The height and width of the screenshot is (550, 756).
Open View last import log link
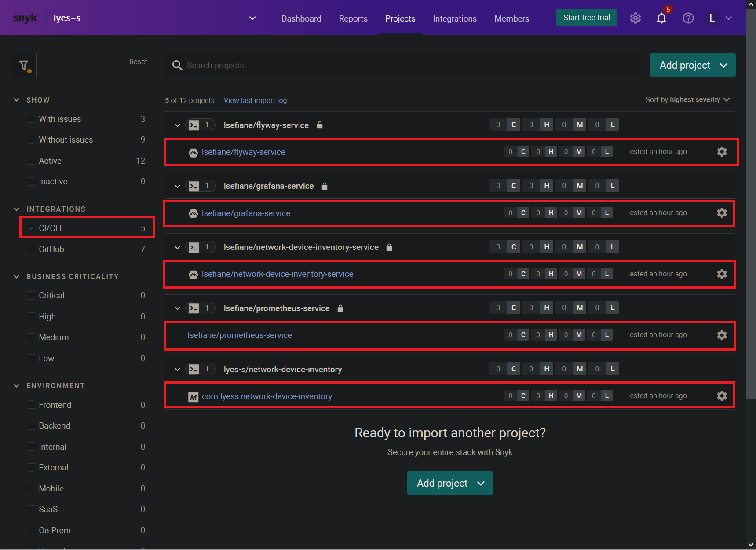click(x=255, y=100)
